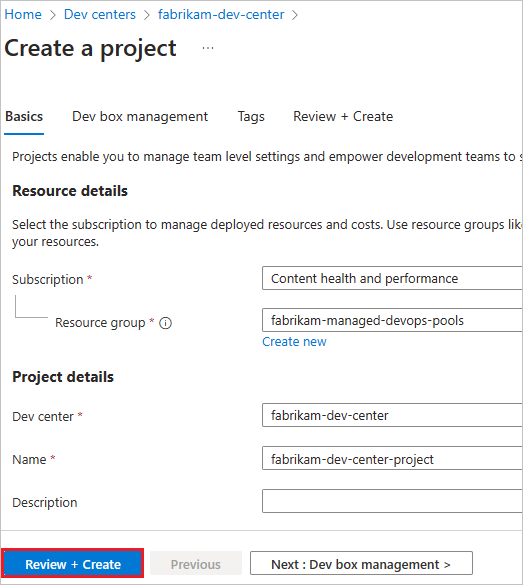
Task: Click the Create new resource group link
Action: click(294, 342)
